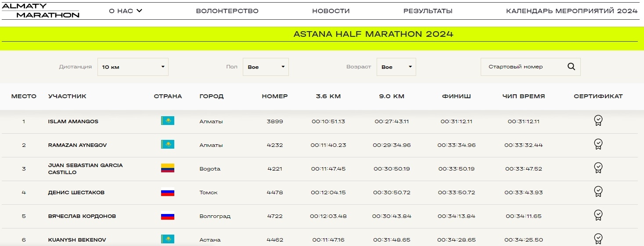The height and width of the screenshot is (246, 644).
Task: Open Календарь мероприятий 2024
Action: pyautogui.click(x=572, y=11)
